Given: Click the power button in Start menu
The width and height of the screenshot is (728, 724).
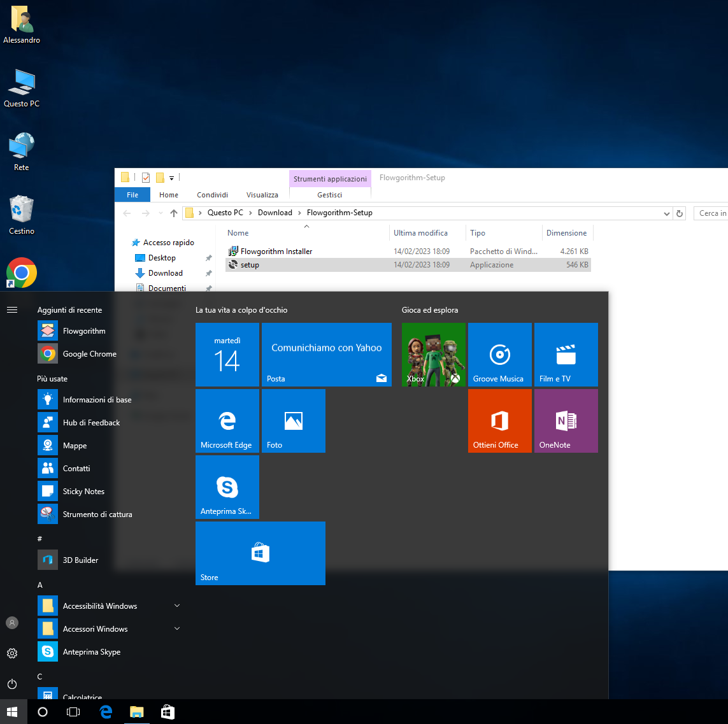Looking at the screenshot, I should pyautogui.click(x=12, y=684).
